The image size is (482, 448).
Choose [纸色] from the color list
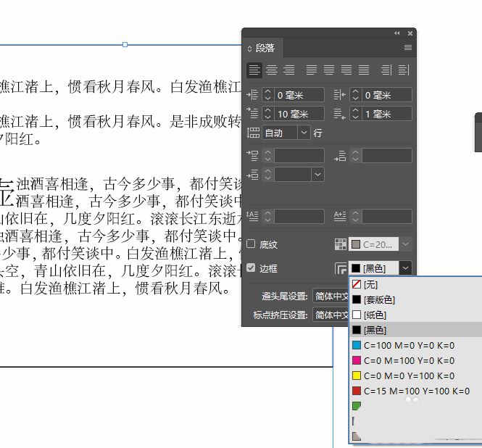point(415,315)
